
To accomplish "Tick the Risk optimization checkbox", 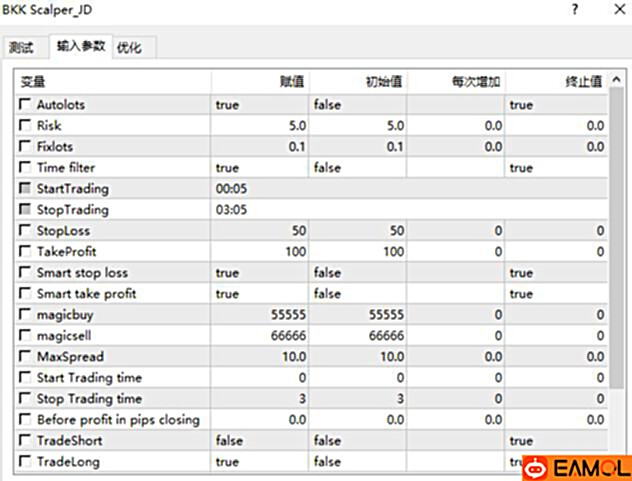I will pyautogui.click(x=25, y=125).
